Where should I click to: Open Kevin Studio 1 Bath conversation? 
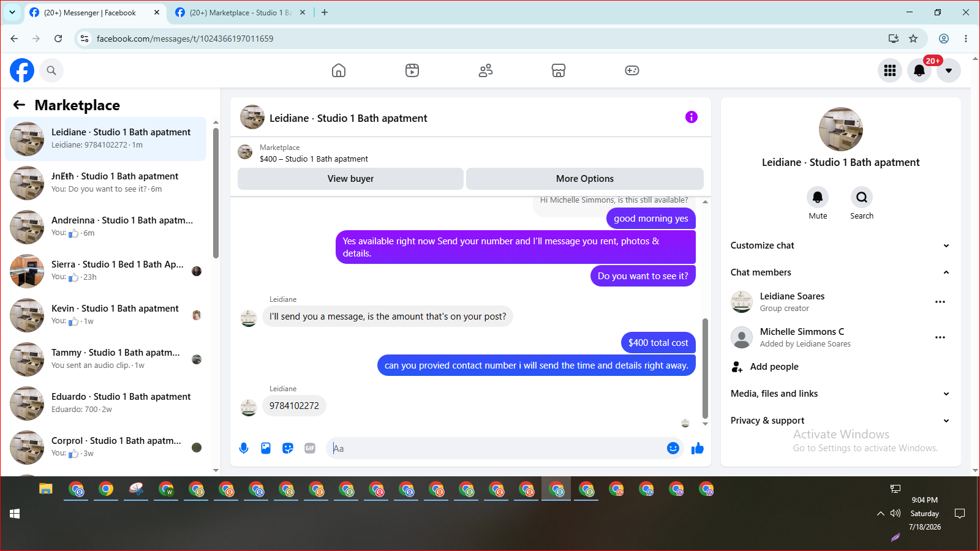[106, 315]
